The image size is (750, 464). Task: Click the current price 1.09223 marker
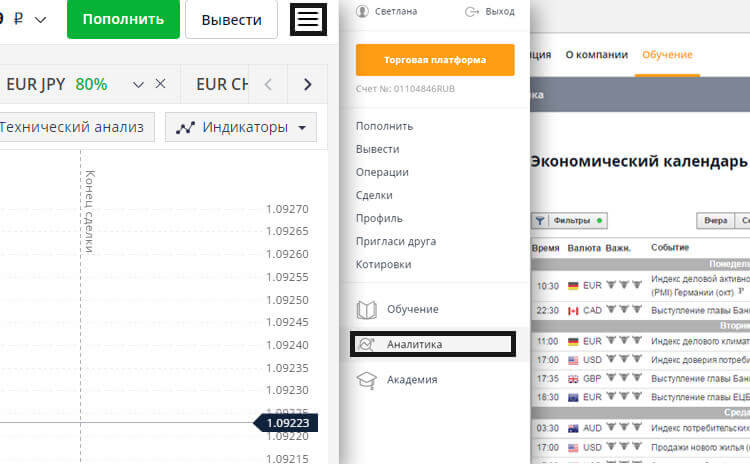(x=286, y=423)
